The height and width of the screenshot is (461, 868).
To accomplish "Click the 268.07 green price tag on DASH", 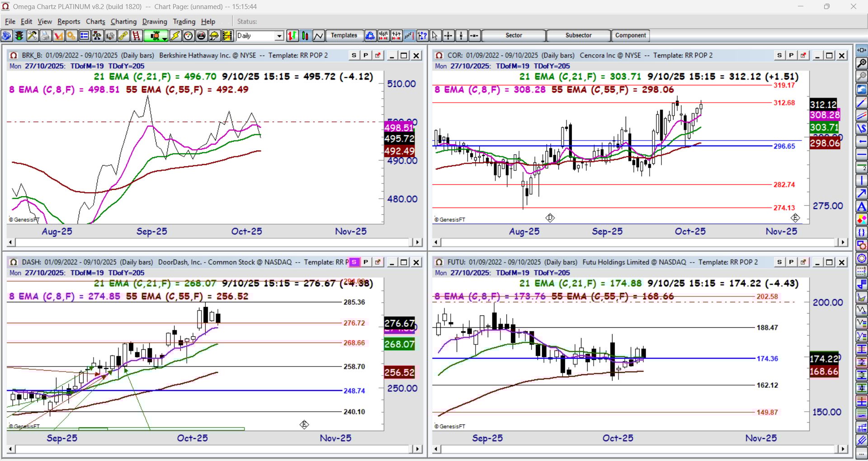I will (x=399, y=344).
